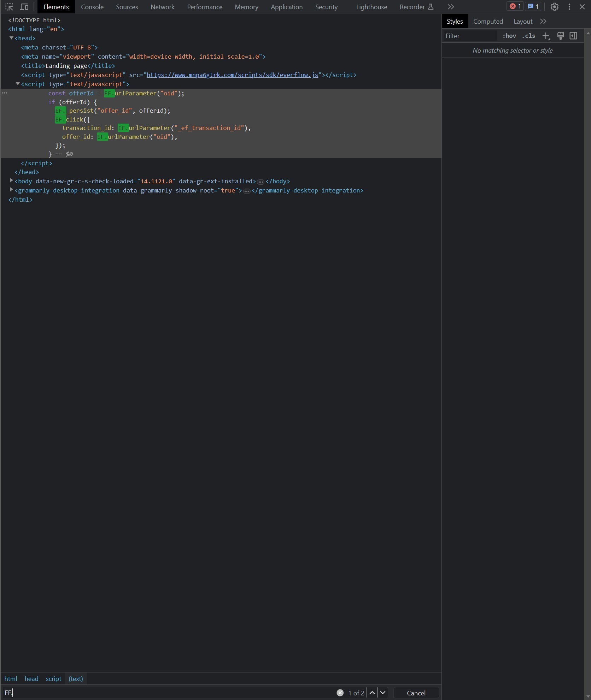Collapse the head element node

tap(11, 38)
